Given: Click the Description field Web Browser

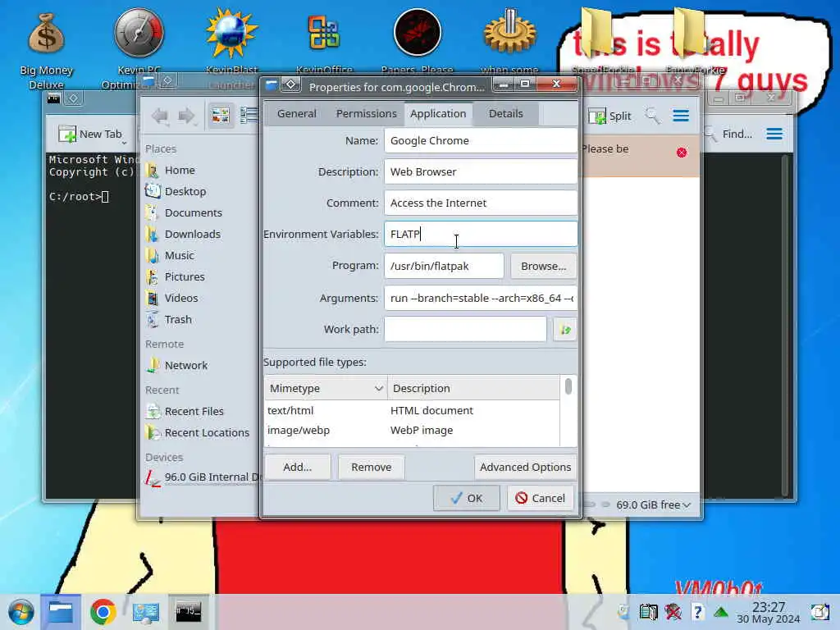Looking at the screenshot, I should (481, 171).
